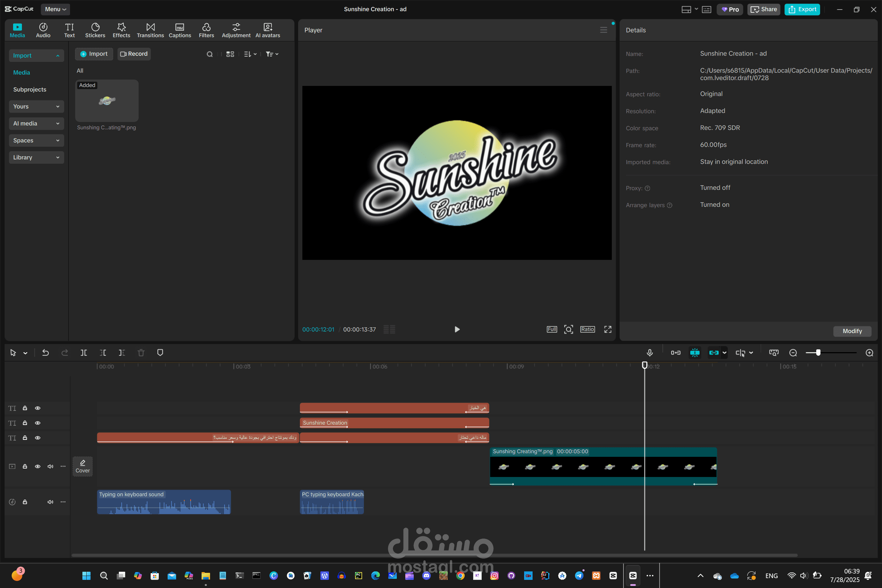Open the Audio panel
Viewport: 882px width, 588px height.
tap(43, 30)
